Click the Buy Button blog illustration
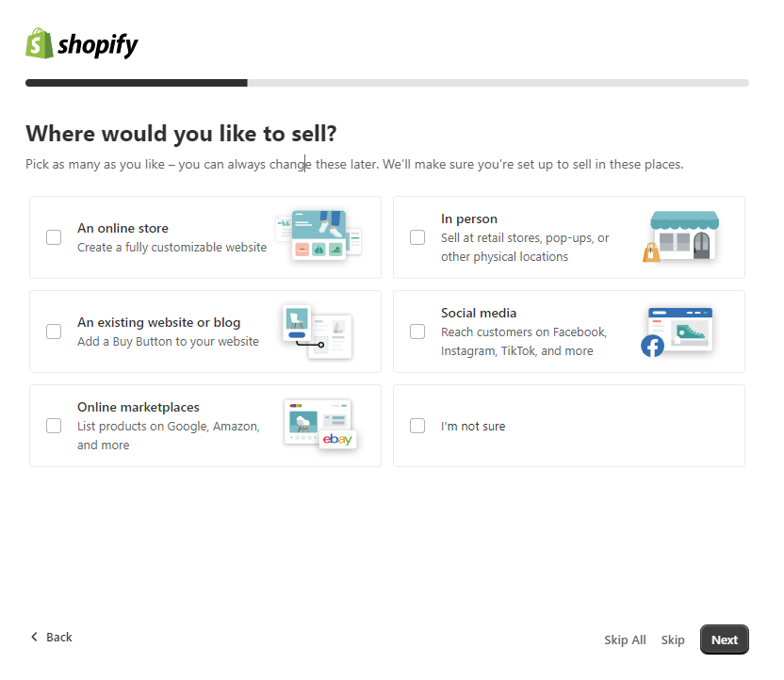The height and width of the screenshot is (680, 784). [x=317, y=332]
